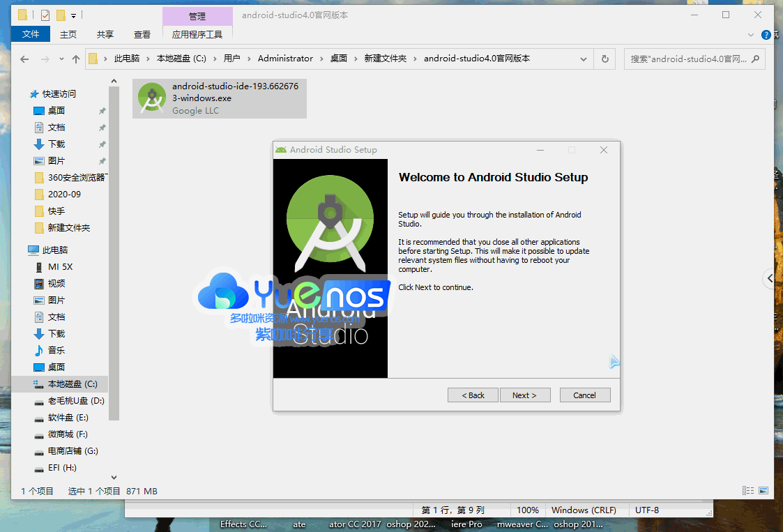The width and height of the screenshot is (783, 532).
Task: Click the back navigation arrow
Action: (24, 59)
